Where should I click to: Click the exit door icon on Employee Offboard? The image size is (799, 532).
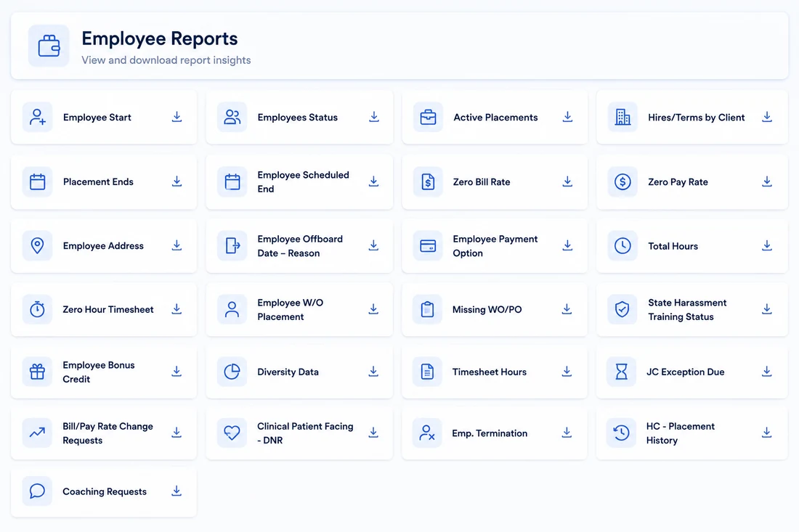tap(232, 245)
